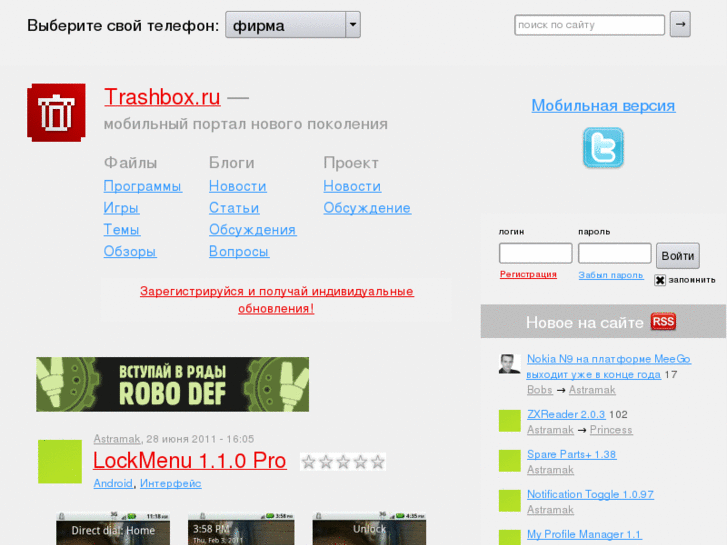The width and height of the screenshot is (727, 545).
Task: Click green square icon beside ZXReader 2.0.3
Action: coord(510,421)
